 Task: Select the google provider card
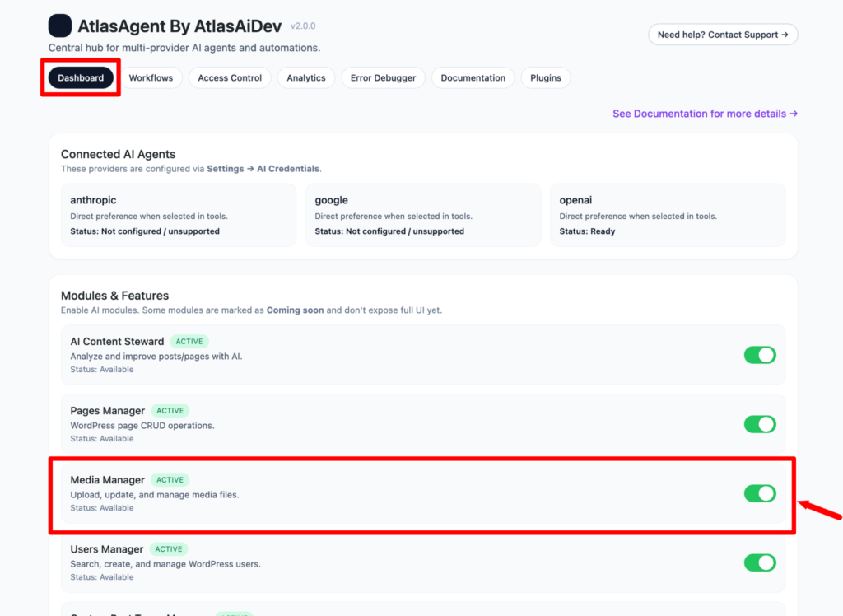click(423, 215)
